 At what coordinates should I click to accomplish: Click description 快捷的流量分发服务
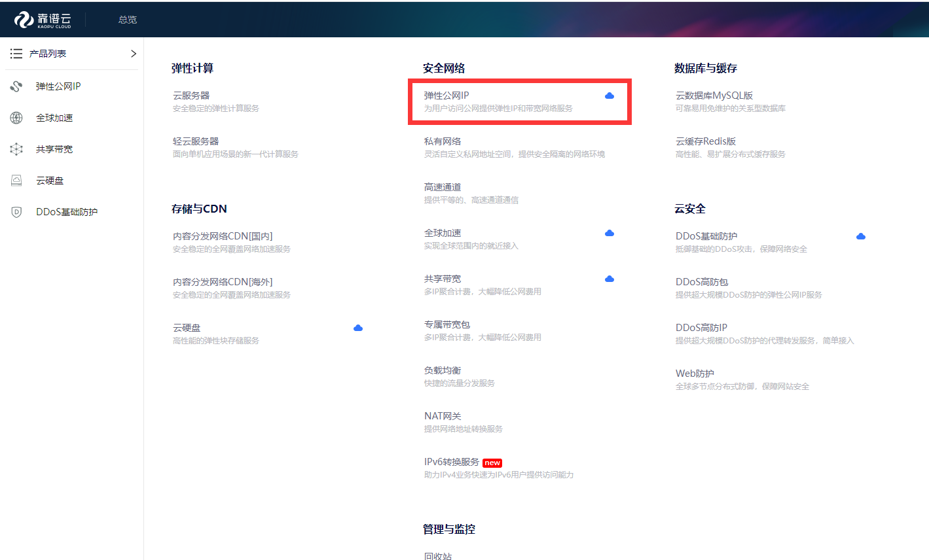(460, 383)
